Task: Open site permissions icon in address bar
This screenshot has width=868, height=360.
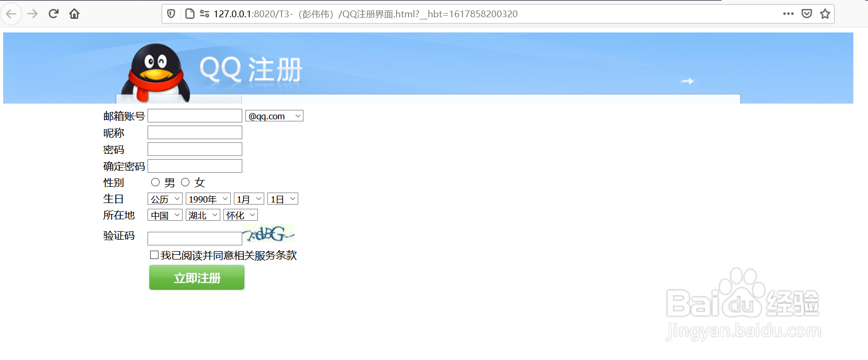Action: 205,14
